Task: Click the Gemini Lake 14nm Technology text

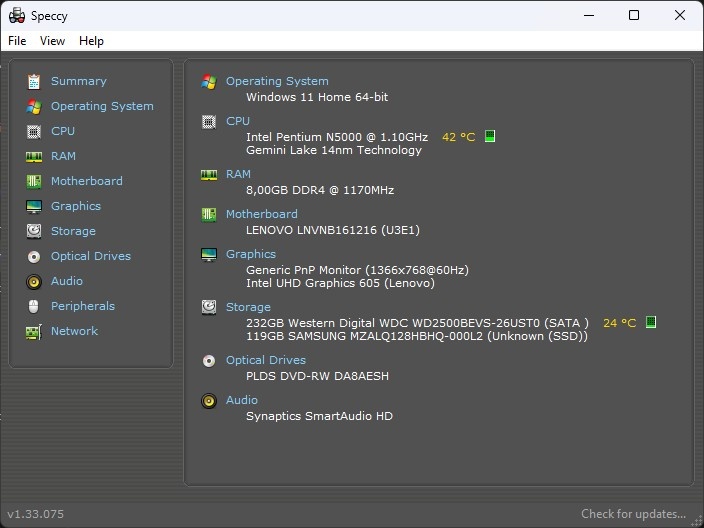Action: click(x=334, y=150)
